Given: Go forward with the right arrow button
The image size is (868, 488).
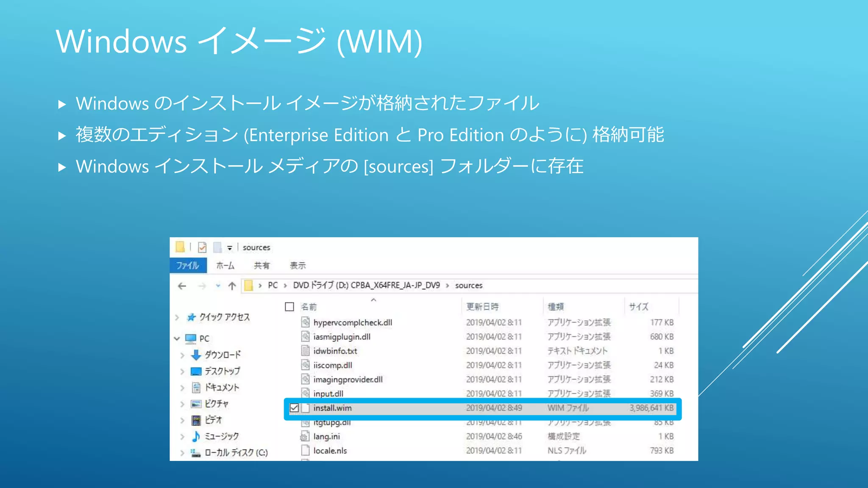Looking at the screenshot, I should pyautogui.click(x=202, y=286).
